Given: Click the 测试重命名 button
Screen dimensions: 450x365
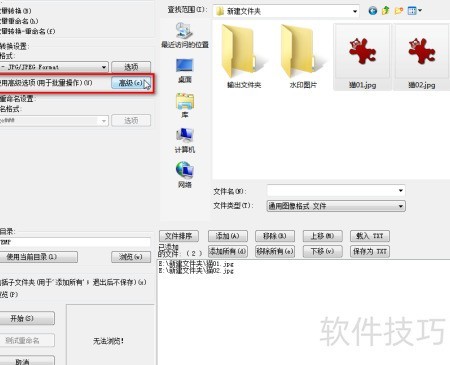Looking at the screenshot, I should tap(27, 340).
